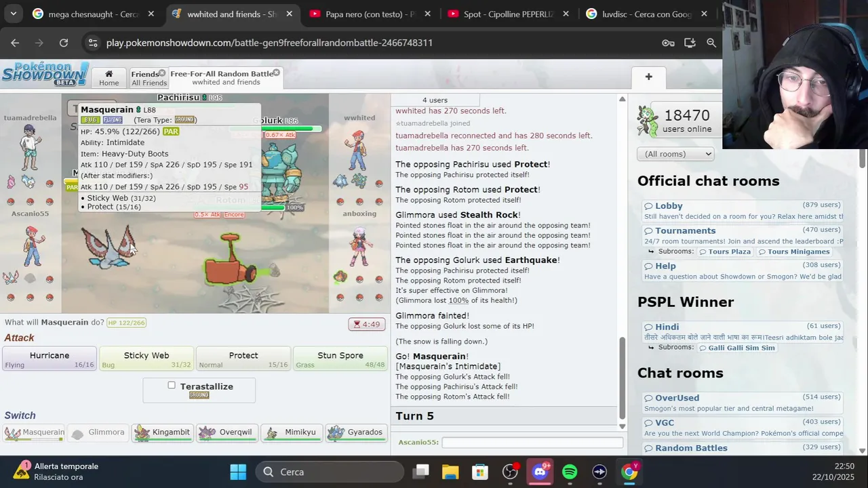Screen dimensions: 868x488
Task: Enable the Terastallize checkbox
Action: coord(172,385)
